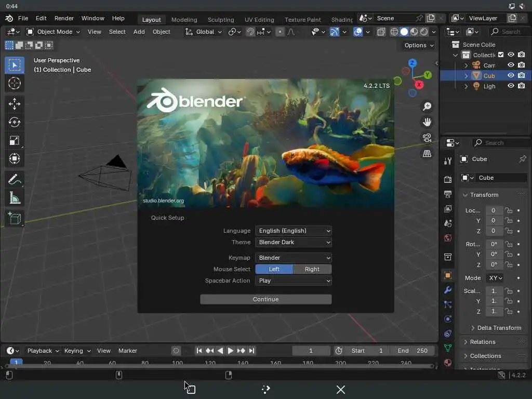Open the Render properties tab

click(448, 179)
